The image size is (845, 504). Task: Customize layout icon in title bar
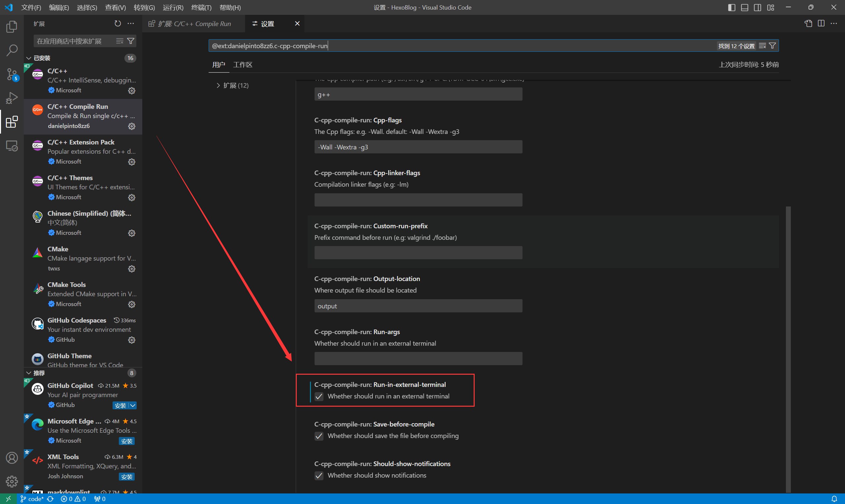[771, 8]
